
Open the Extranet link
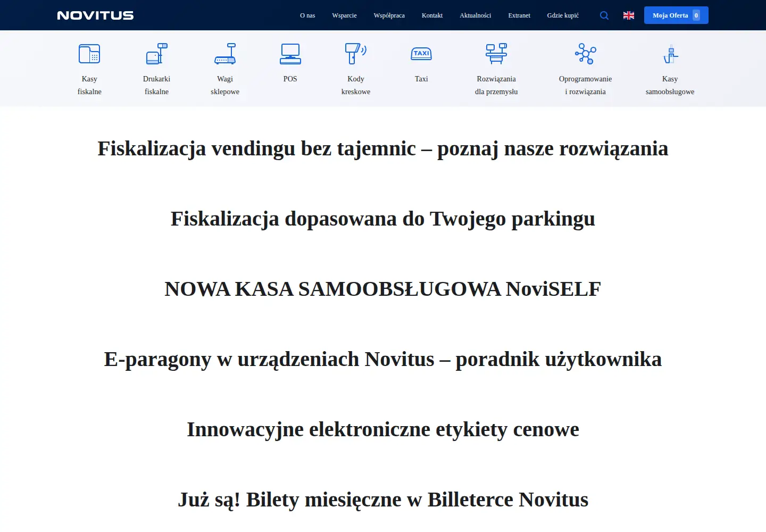tap(519, 15)
